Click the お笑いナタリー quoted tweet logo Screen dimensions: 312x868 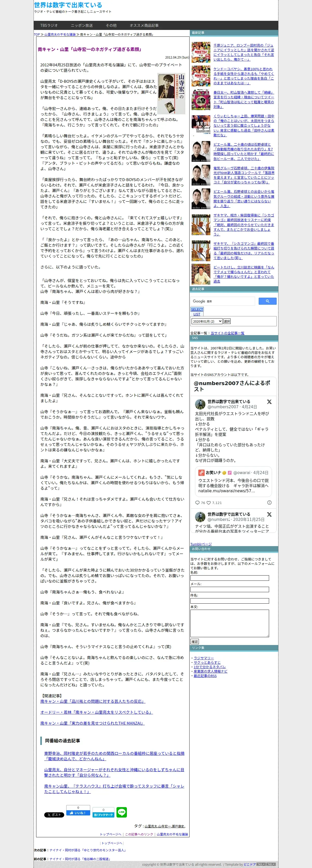pyautogui.click(x=201, y=473)
